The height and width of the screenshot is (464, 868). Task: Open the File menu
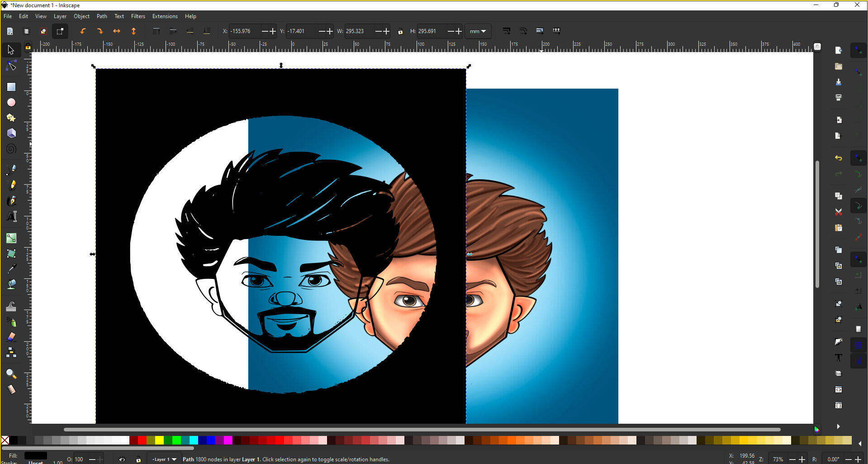[x=8, y=16]
